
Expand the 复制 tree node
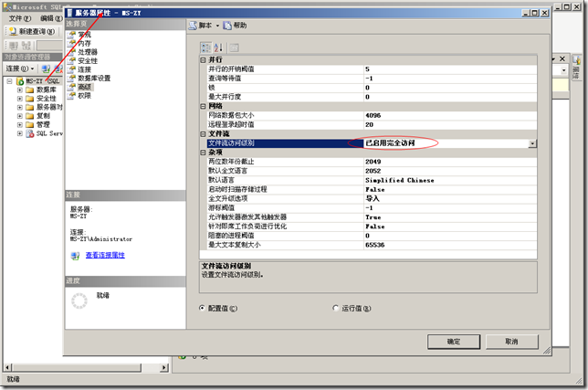[x=20, y=116]
